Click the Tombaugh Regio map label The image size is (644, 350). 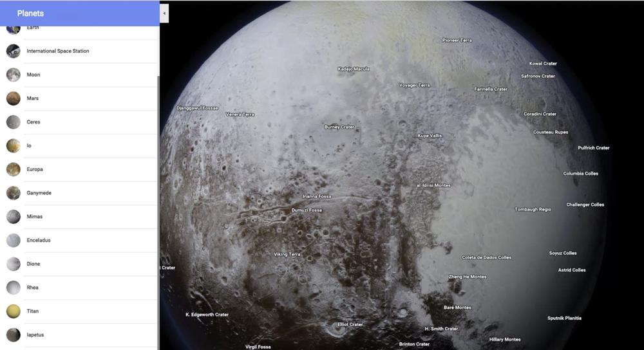(x=533, y=209)
